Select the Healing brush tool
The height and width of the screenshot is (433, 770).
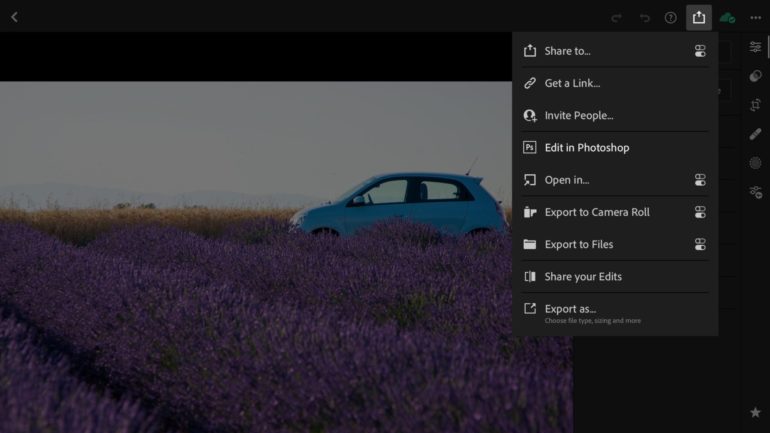tap(755, 134)
